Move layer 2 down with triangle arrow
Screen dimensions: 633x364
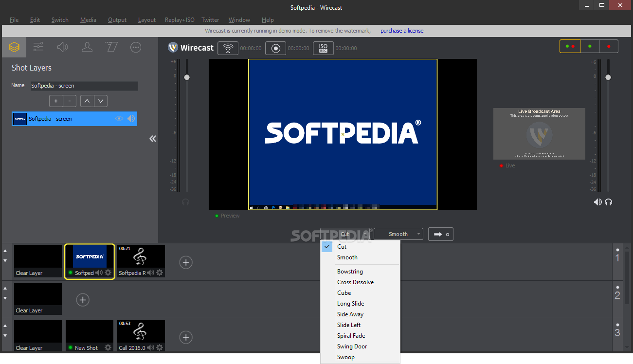(5, 298)
